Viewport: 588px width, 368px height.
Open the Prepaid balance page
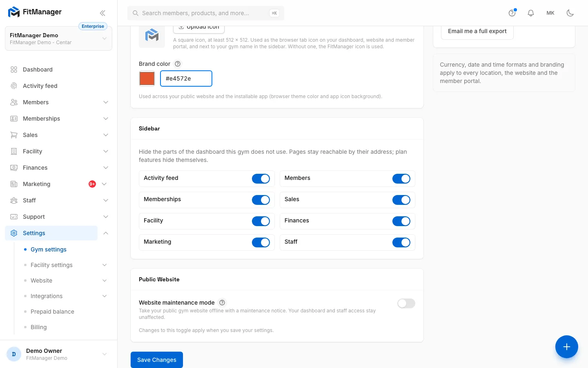52,312
